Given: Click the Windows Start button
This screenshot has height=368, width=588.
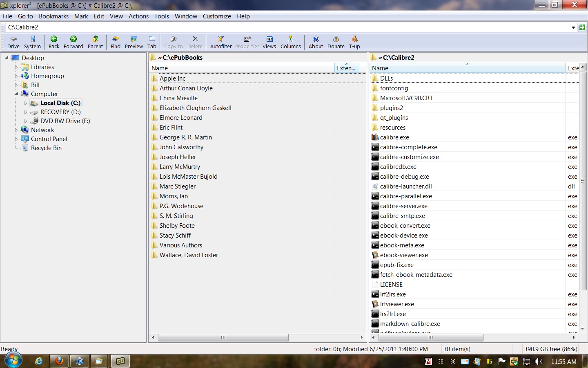Looking at the screenshot, I should point(13,361).
